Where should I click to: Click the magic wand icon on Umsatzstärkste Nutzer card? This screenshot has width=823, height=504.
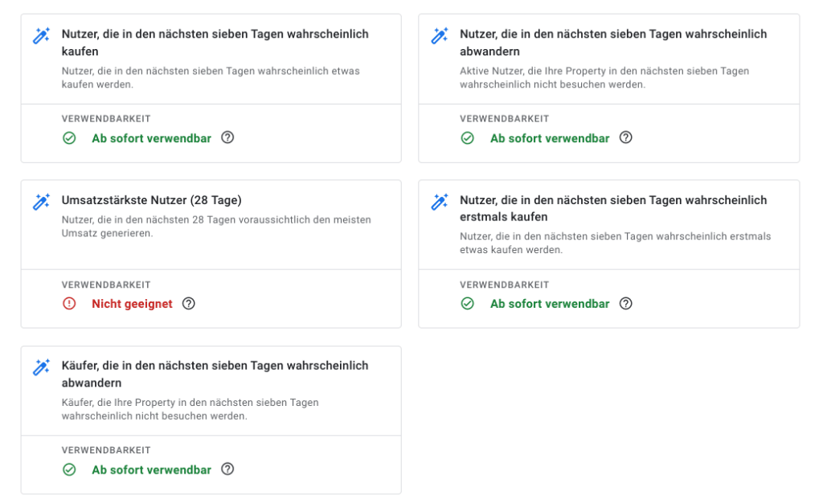41,202
